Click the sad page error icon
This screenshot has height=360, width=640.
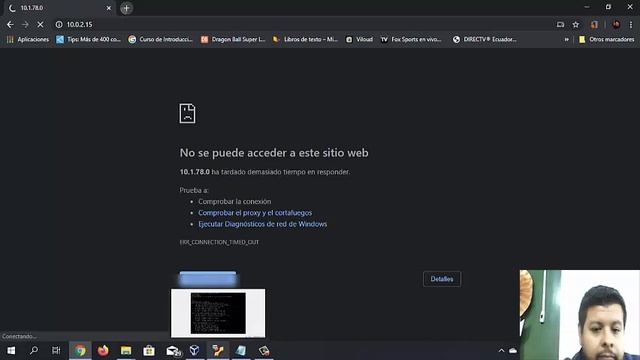coord(187,113)
